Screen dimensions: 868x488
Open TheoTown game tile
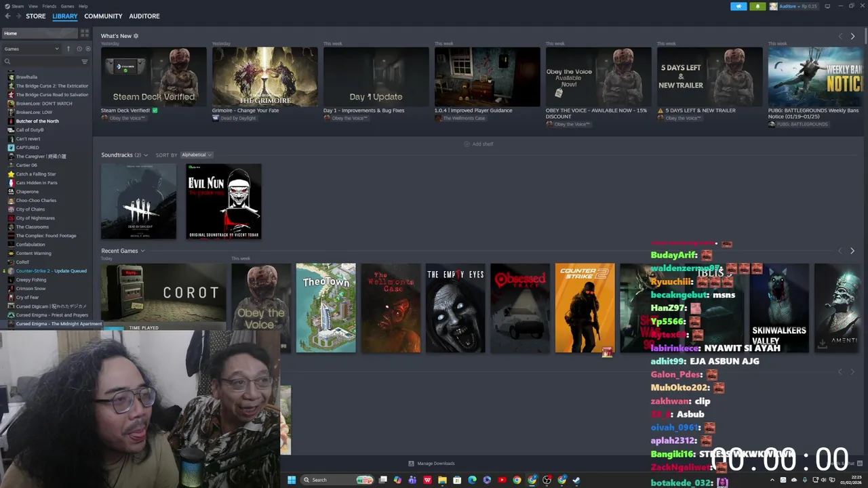coord(325,308)
